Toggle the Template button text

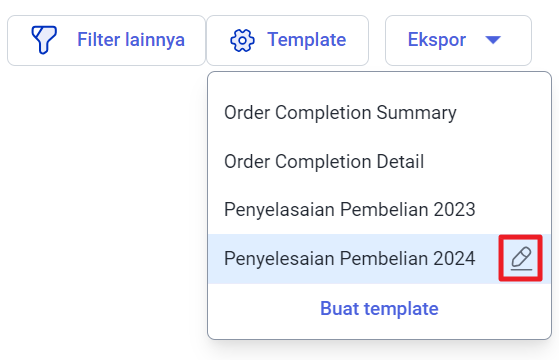(307, 40)
